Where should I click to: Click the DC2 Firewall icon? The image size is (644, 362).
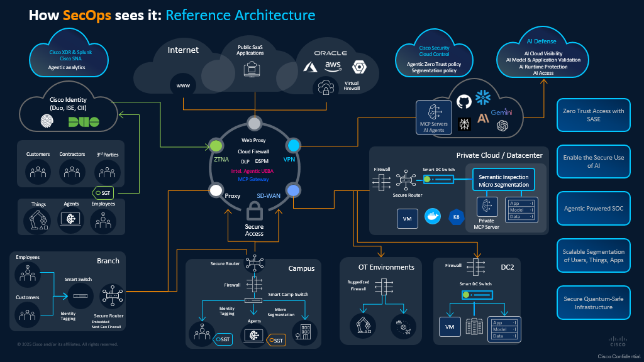tap(475, 268)
